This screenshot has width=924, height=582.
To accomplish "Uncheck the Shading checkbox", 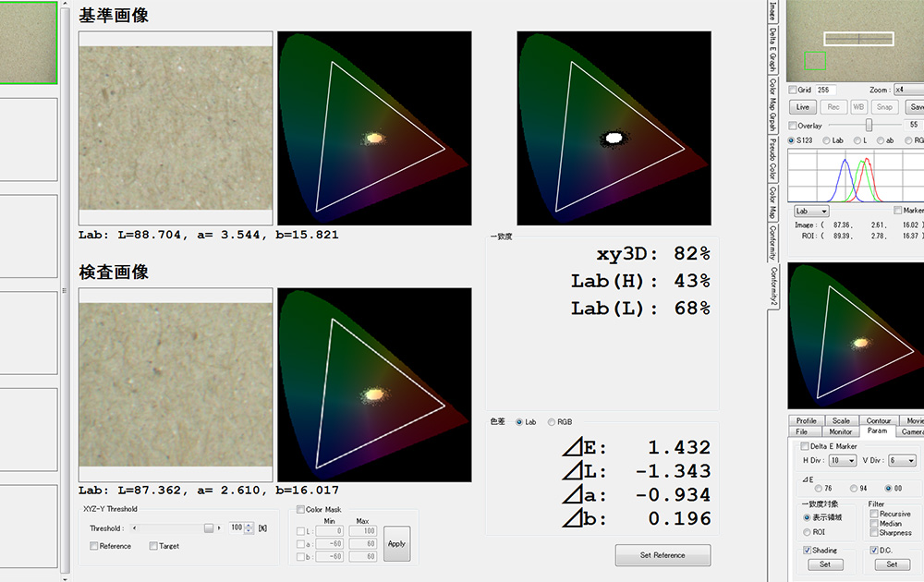I will coord(807,551).
